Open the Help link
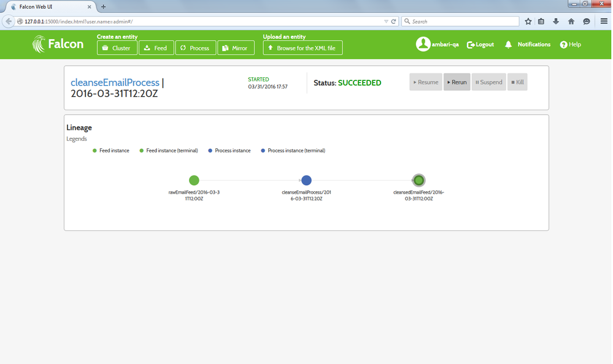 571,45
